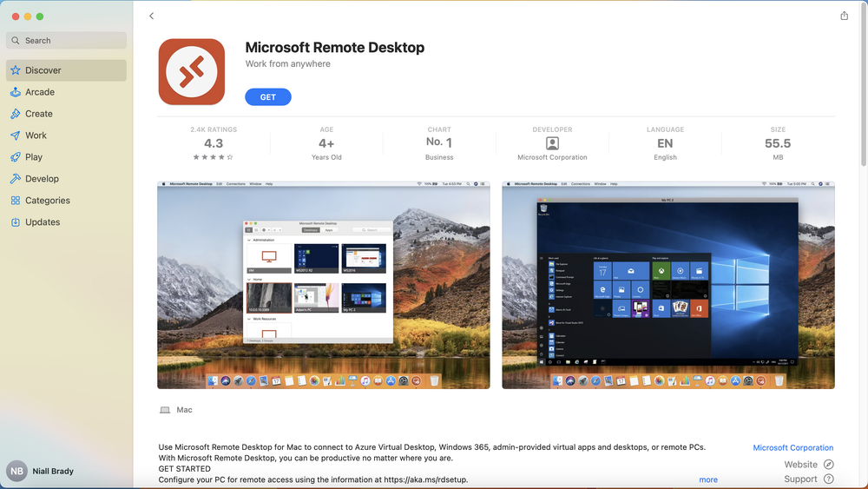
Task: Open the Play section
Action: click(x=67, y=156)
